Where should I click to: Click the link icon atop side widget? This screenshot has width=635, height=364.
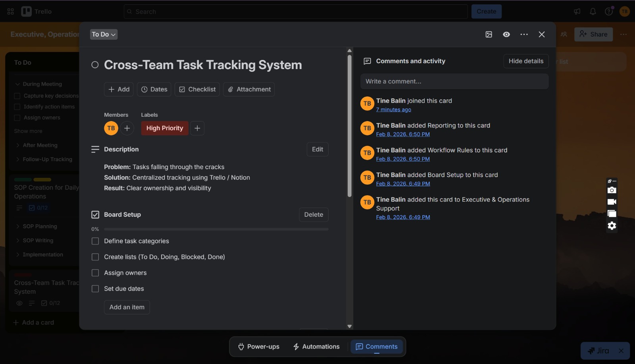[610, 181]
